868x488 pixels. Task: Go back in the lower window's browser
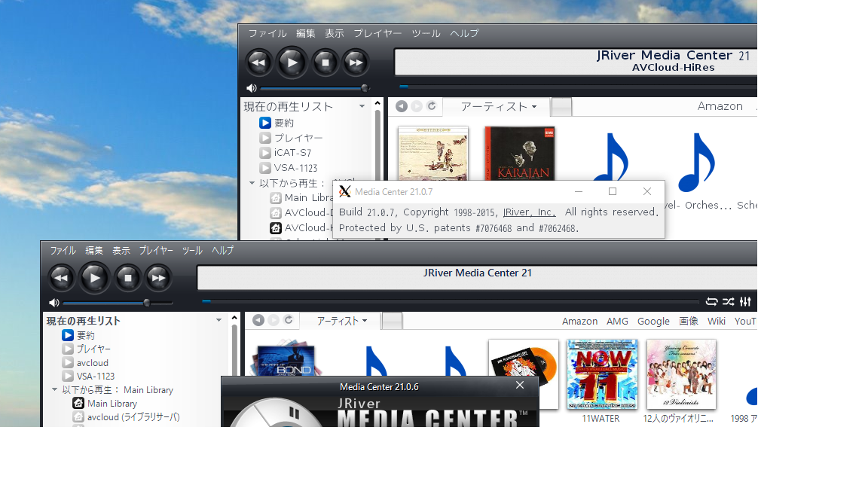pyautogui.click(x=258, y=320)
